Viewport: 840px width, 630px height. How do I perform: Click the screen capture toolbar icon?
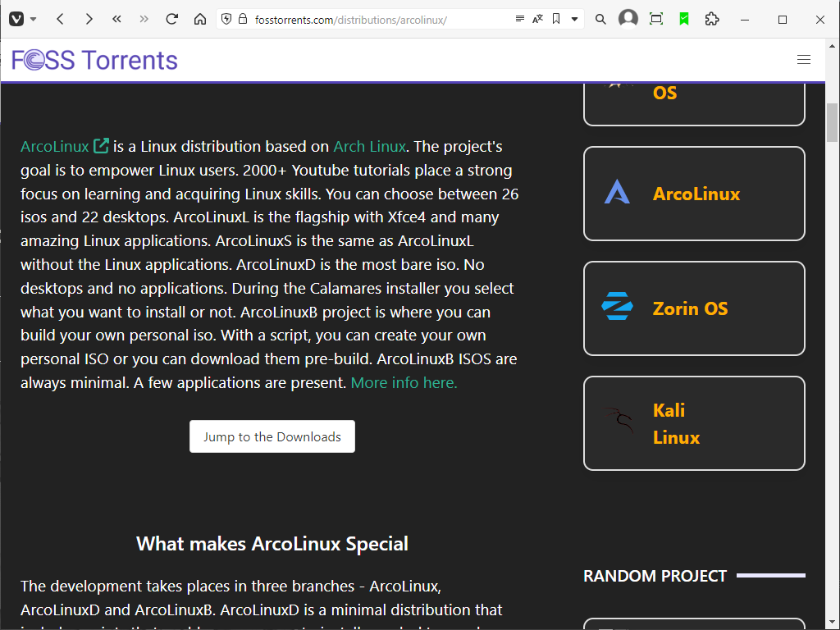click(x=655, y=20)
